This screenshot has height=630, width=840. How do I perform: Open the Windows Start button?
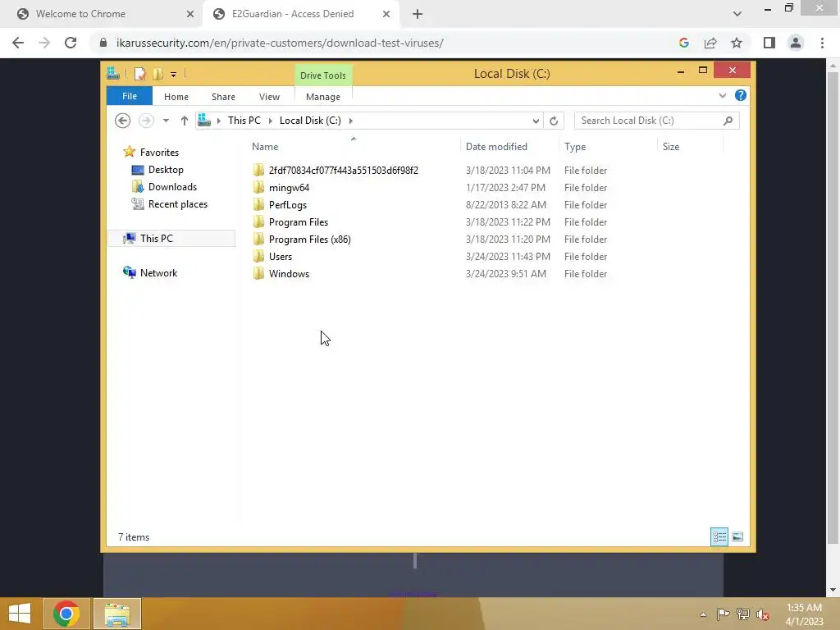pos(20,614)
